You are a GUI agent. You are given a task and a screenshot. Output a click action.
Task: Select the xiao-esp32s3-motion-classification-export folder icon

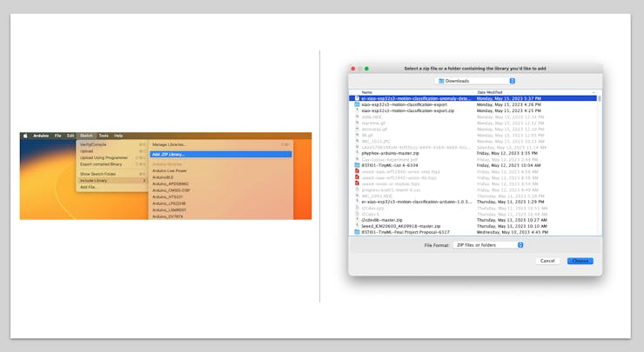coord(357,104)
